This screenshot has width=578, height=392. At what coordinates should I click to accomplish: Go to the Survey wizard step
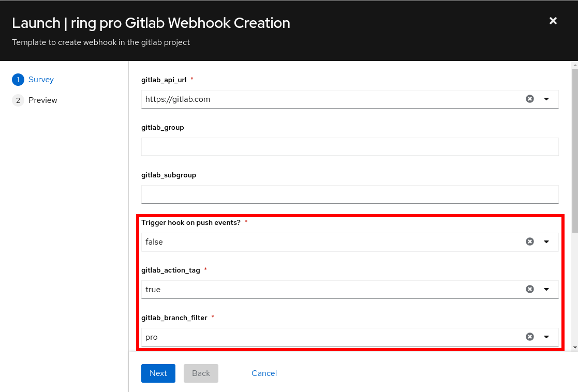(33, 80)
